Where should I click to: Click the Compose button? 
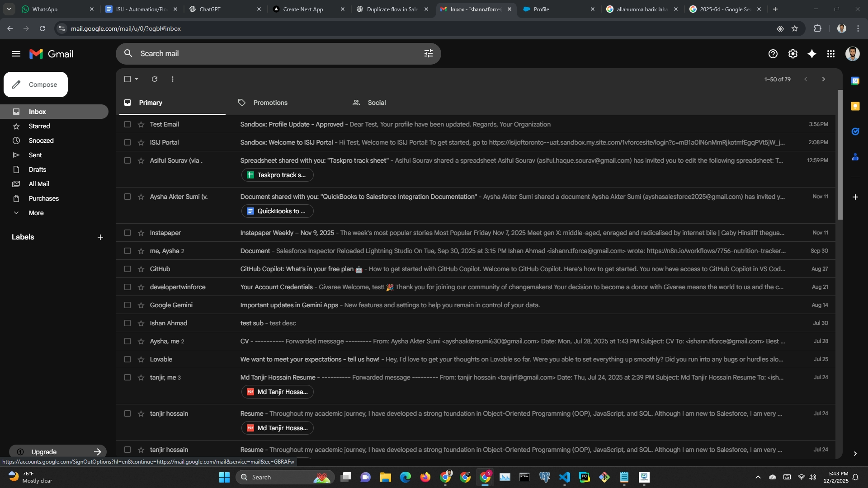(36, 84)
